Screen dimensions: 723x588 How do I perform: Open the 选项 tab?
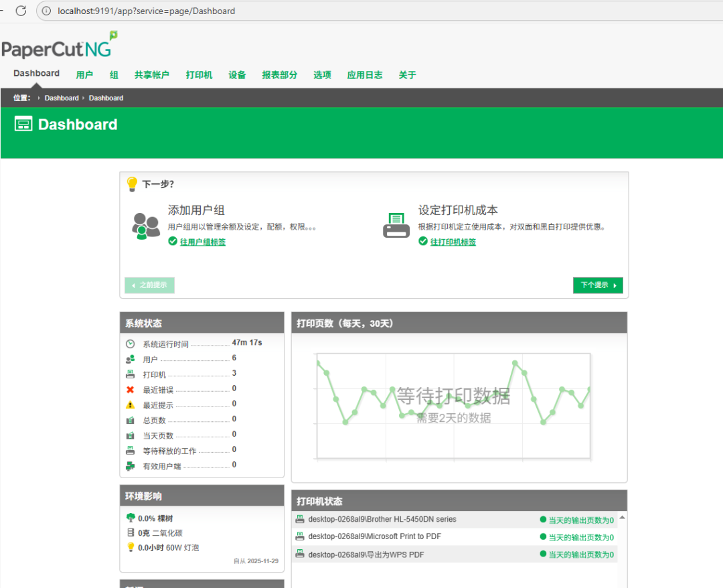(x=322, y=74)
